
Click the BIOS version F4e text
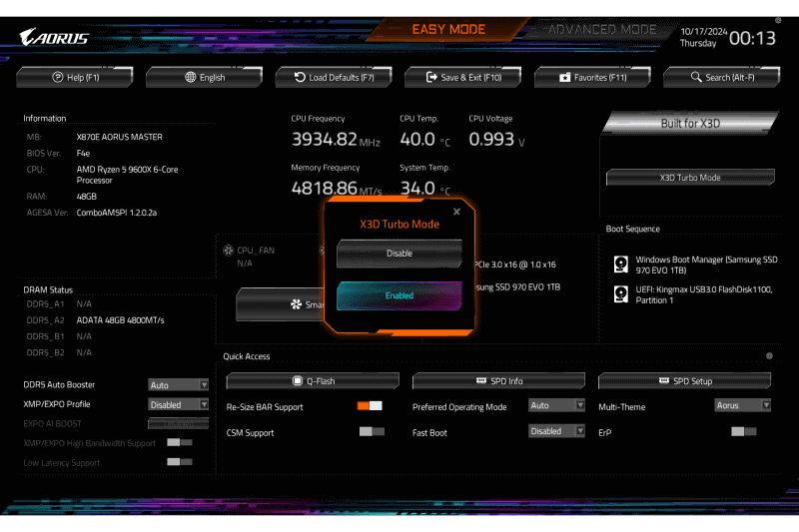pos(83,154)
